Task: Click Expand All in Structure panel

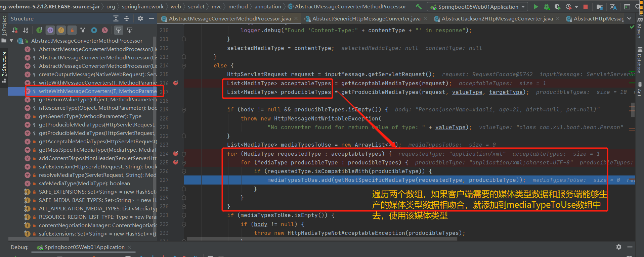Action: (116, 18)
